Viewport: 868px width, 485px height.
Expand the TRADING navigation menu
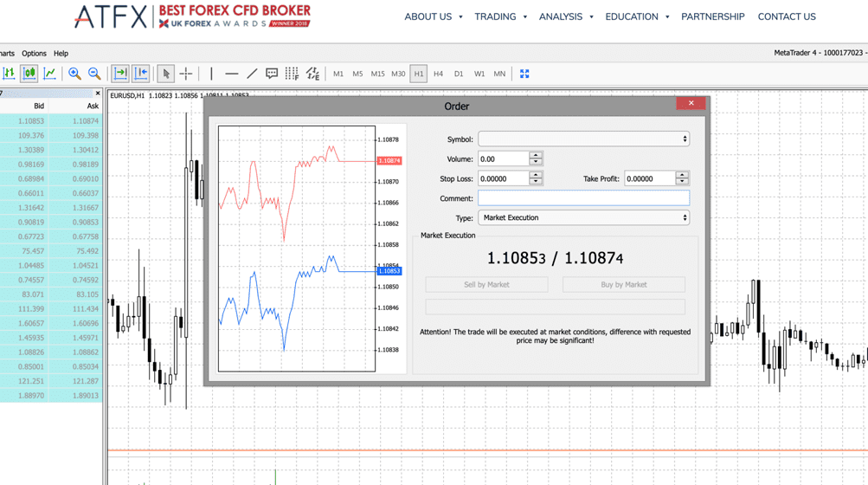click(x=500, y=16)
